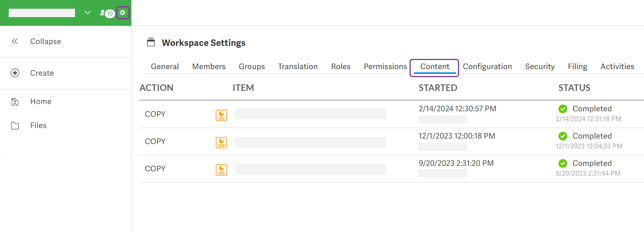644x232 pixels.
Task: Click the members icon with badge 10
Action: tap(107, 13)
